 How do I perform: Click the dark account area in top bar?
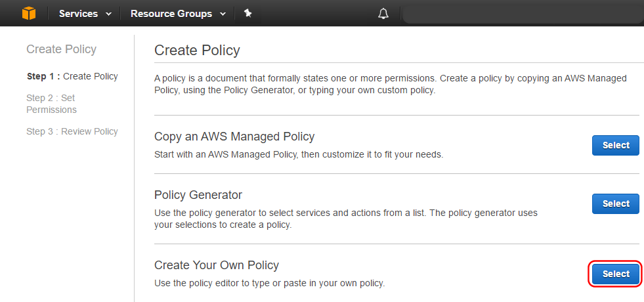pyautogui.click(x=523, y=14)
